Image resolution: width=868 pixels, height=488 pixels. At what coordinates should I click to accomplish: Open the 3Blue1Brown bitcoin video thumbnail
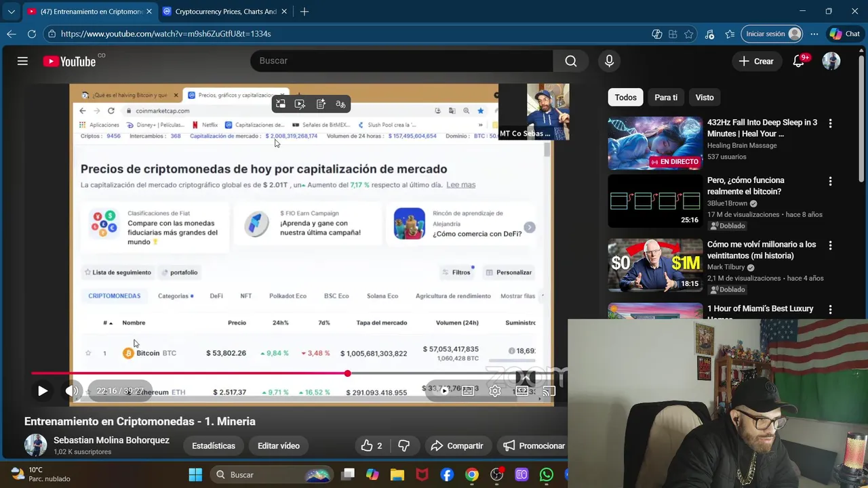point(655,201)
